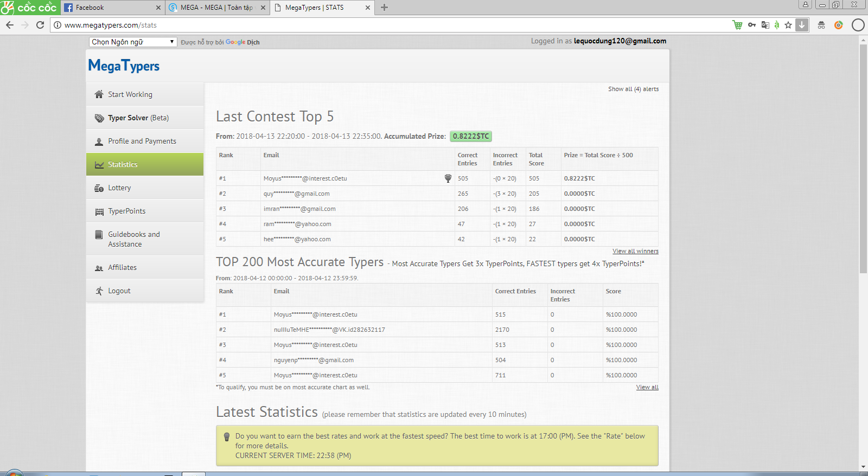Click the orange circular extension icon
The image size is (868, 476).
pos(839,25)
